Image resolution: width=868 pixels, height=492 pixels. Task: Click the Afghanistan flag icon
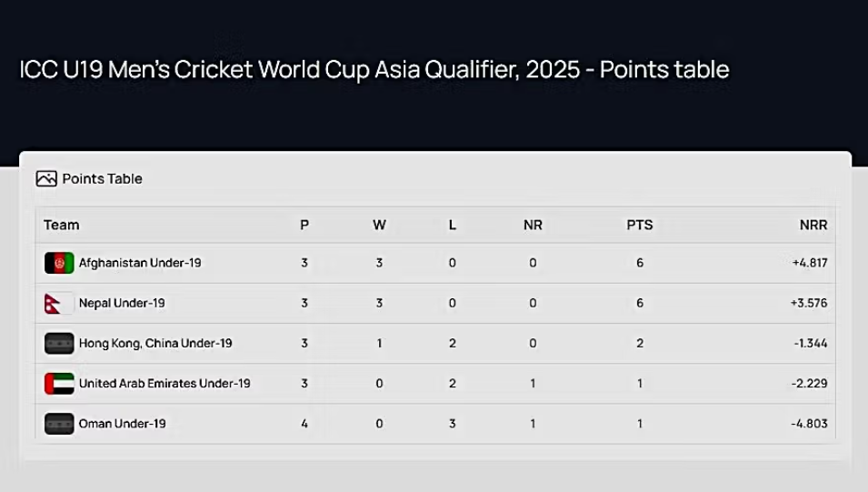(59, 263)
